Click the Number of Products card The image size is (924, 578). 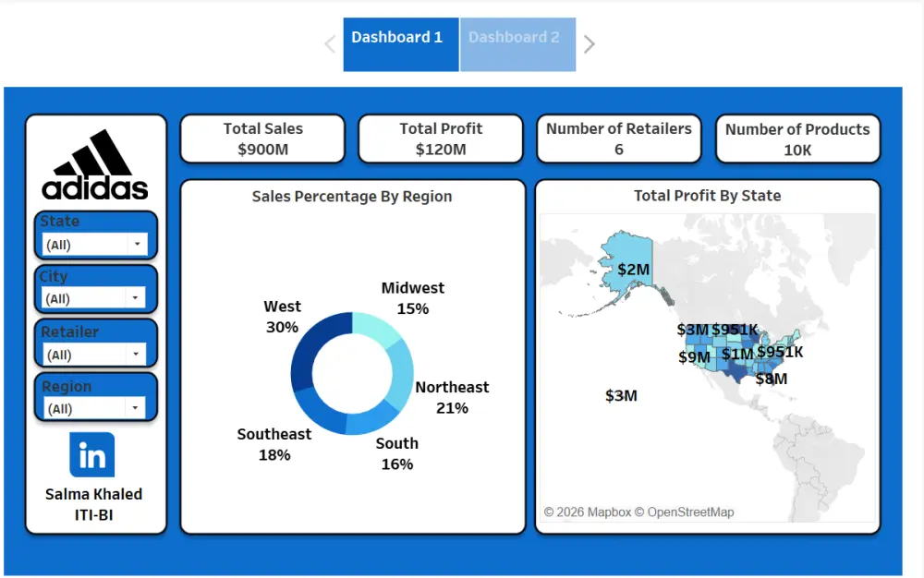797,138
